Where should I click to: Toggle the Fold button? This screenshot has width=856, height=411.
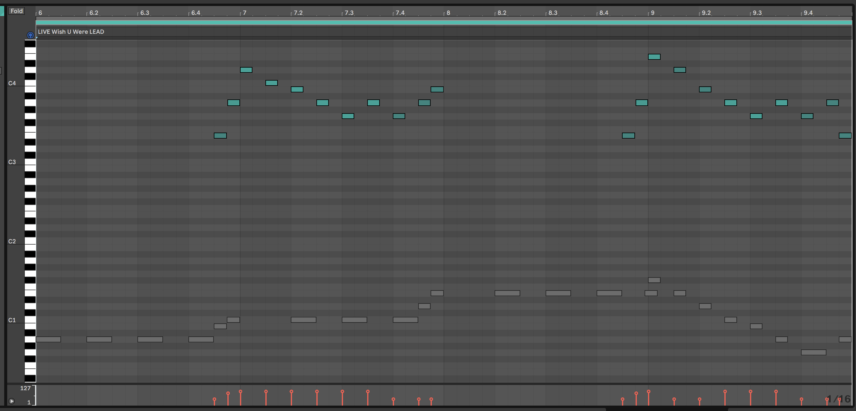click(x=16, y=11)
